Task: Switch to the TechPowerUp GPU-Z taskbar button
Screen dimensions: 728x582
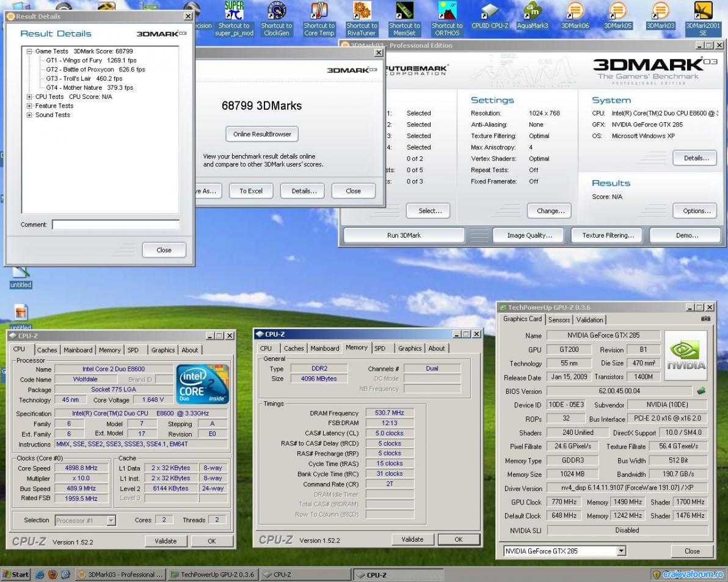Action: pos(214,575)
